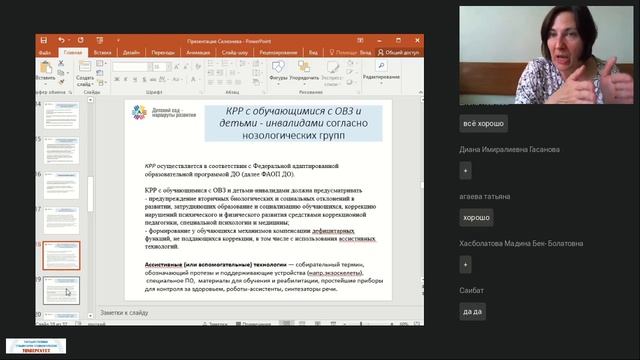The height and width of the screenshot is (360, 640).
Task: Click the shape effects icon
Action: (350, 82)
